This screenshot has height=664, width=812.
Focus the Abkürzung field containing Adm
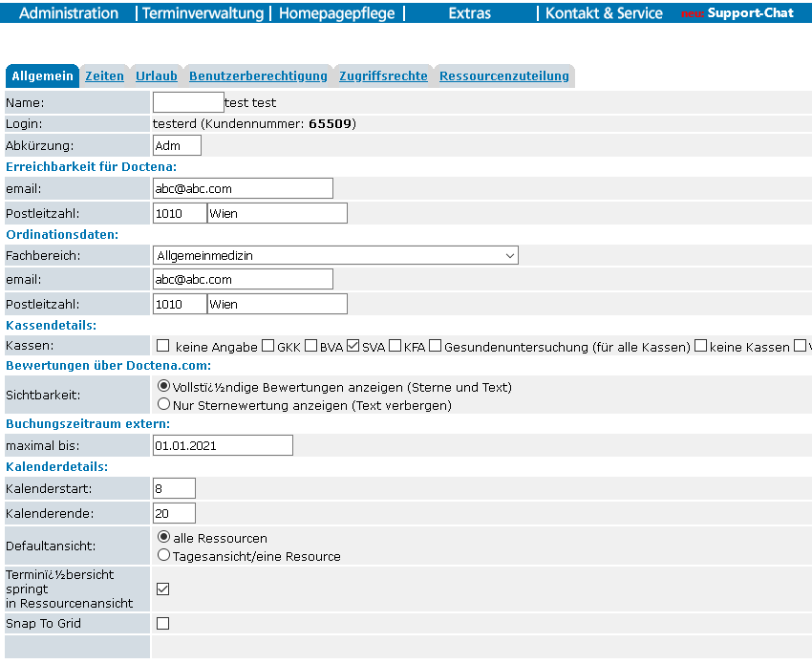tap(177, 145)
